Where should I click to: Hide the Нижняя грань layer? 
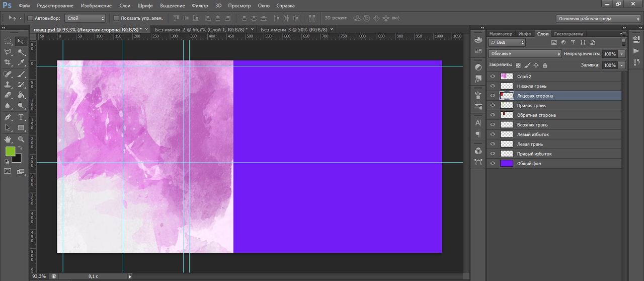coord(493,86)
